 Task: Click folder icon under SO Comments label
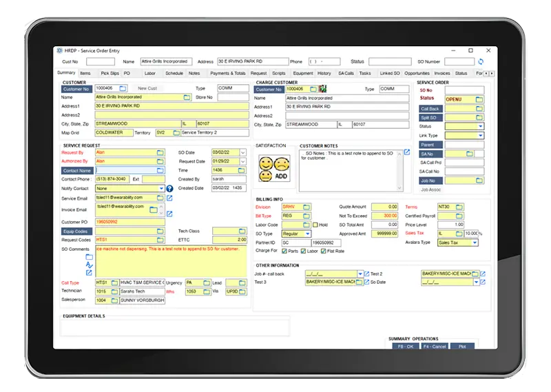[90, 257]
